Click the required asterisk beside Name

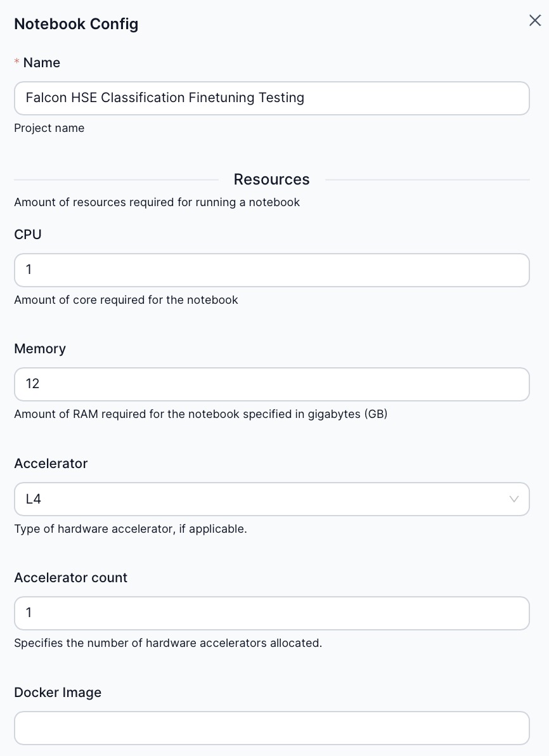(16, 62)
